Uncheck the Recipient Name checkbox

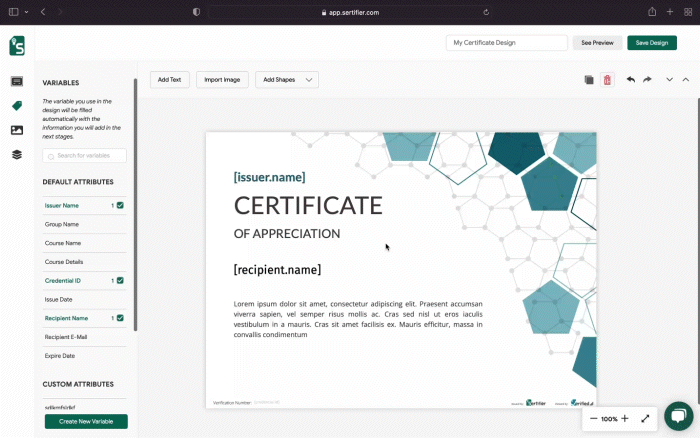(120, 318)
